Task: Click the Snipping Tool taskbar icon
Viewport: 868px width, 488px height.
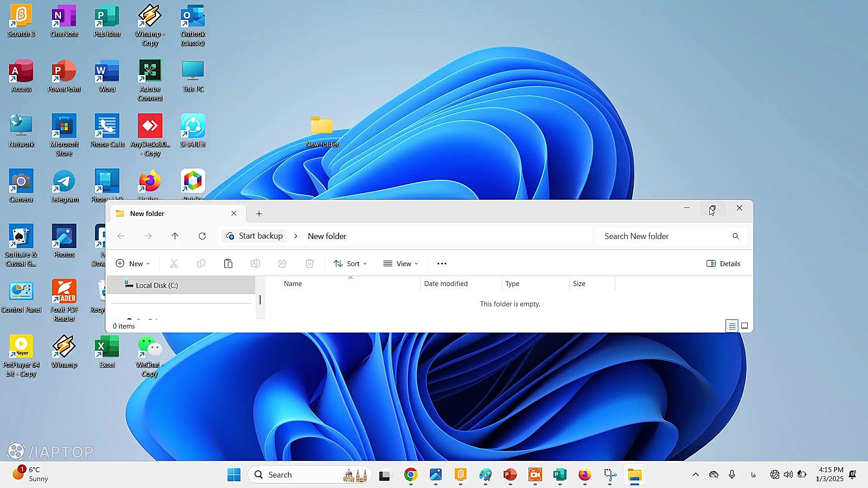Action: coord(609,474)
